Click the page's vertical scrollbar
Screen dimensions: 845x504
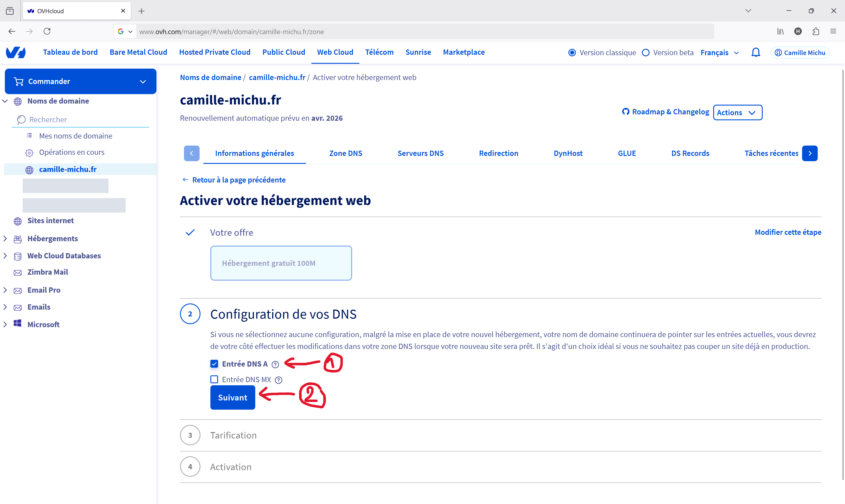pyautogui.click(x=842, y=272)
